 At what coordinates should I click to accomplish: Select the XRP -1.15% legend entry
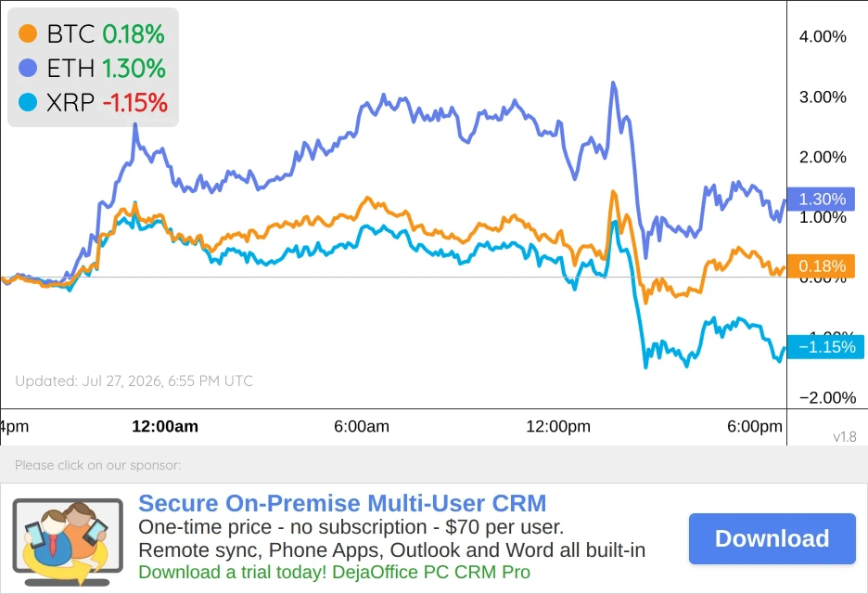coord(93,102)
